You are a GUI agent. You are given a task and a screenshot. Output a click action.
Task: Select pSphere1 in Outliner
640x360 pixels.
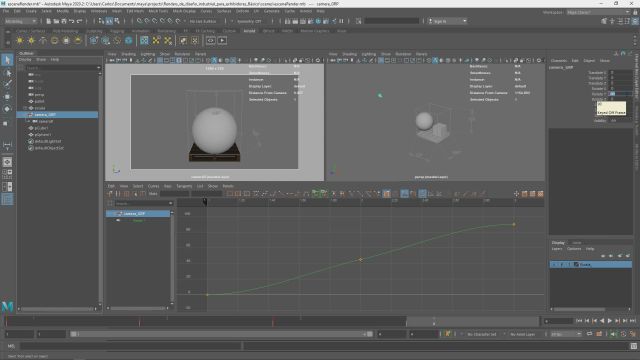click(43, 135)
